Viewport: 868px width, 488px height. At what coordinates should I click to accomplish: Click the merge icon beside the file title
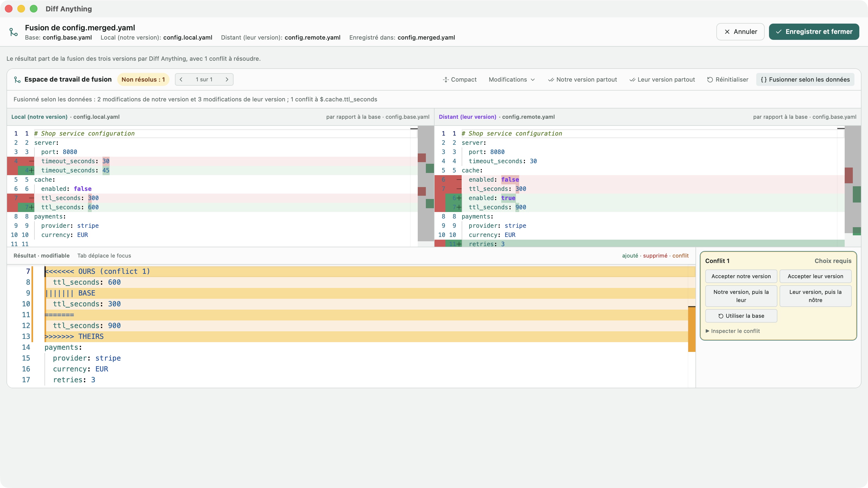tap(14, 32)
